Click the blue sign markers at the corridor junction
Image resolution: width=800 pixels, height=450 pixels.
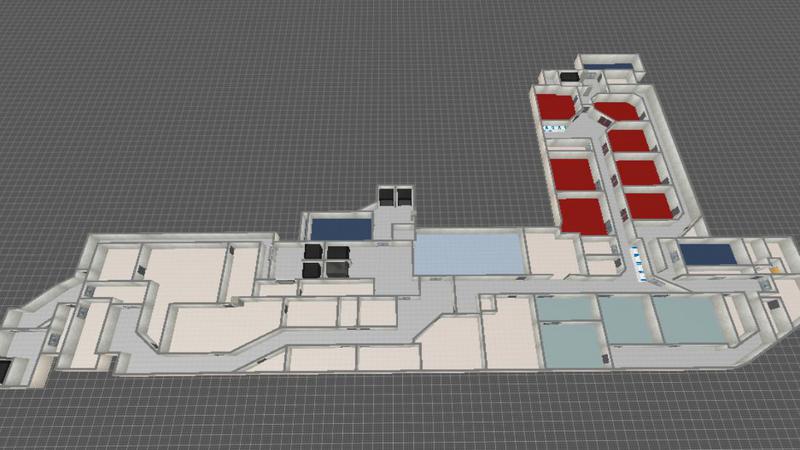pos(636,259)
